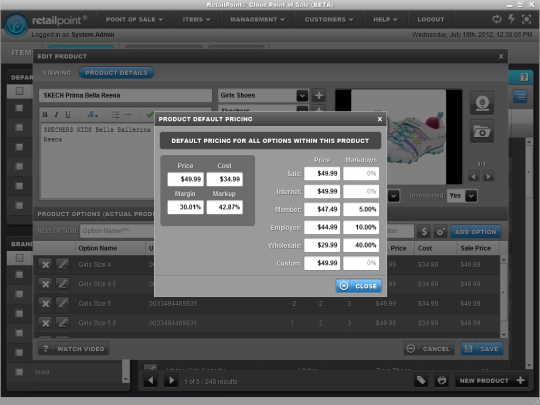Image resolution: width=540 pixels, height=405 pixels.
Task: Open the font style dropdown in editor
Action: [92, 115]
